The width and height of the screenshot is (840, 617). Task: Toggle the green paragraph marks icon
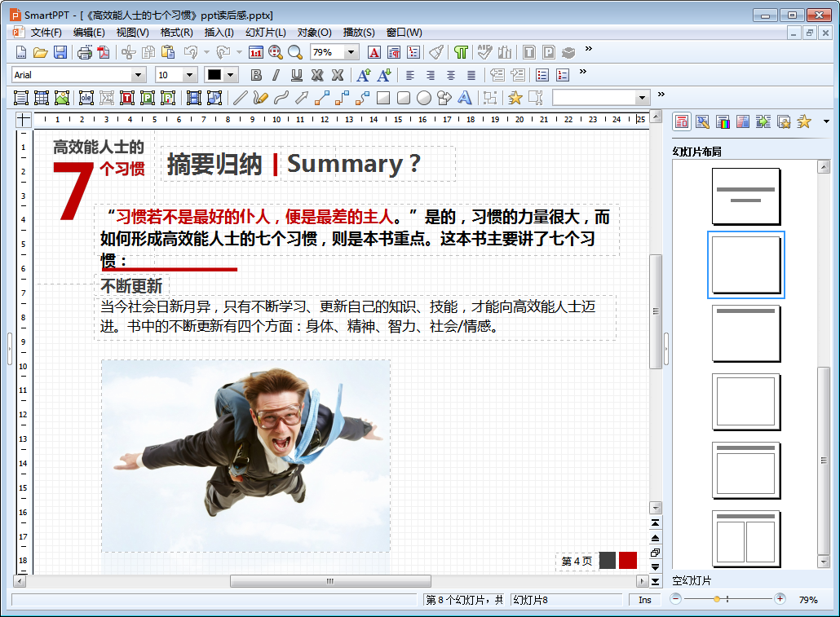pos(461,52)
